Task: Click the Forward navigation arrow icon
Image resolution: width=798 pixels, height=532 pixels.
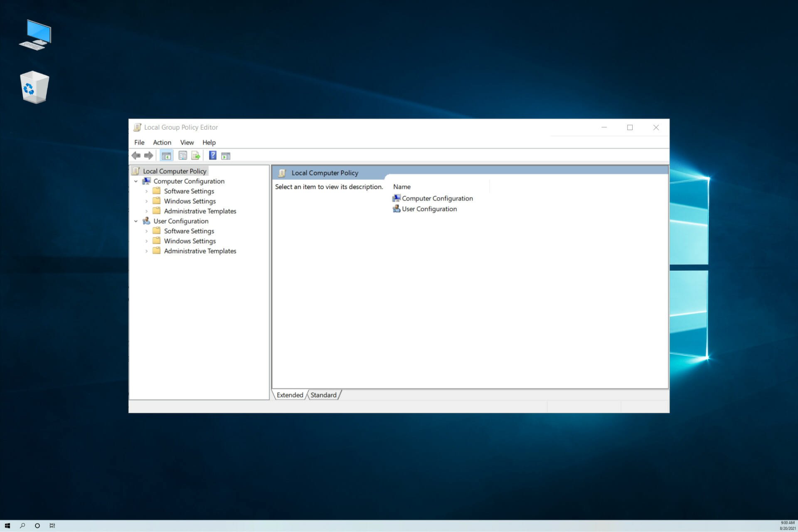Action: [x=148, y=155]
